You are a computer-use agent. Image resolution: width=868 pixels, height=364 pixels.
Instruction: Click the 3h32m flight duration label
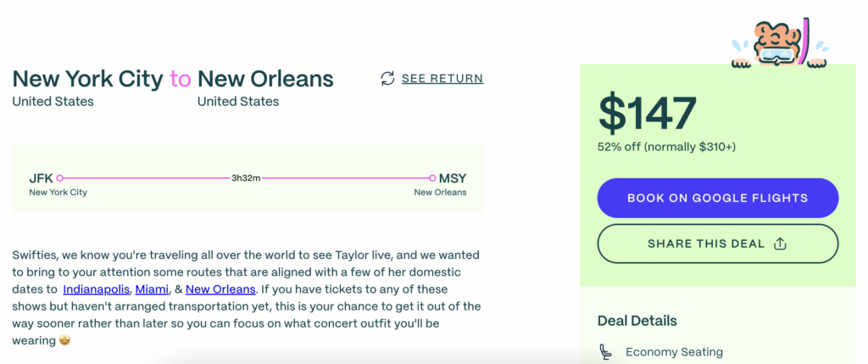tap(246, 178)
